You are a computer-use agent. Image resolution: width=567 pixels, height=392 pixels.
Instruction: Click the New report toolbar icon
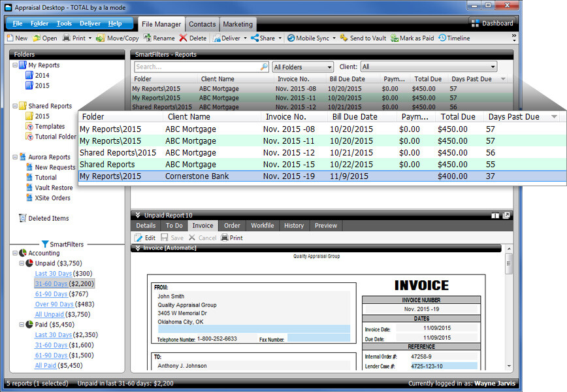coord(10,38)
